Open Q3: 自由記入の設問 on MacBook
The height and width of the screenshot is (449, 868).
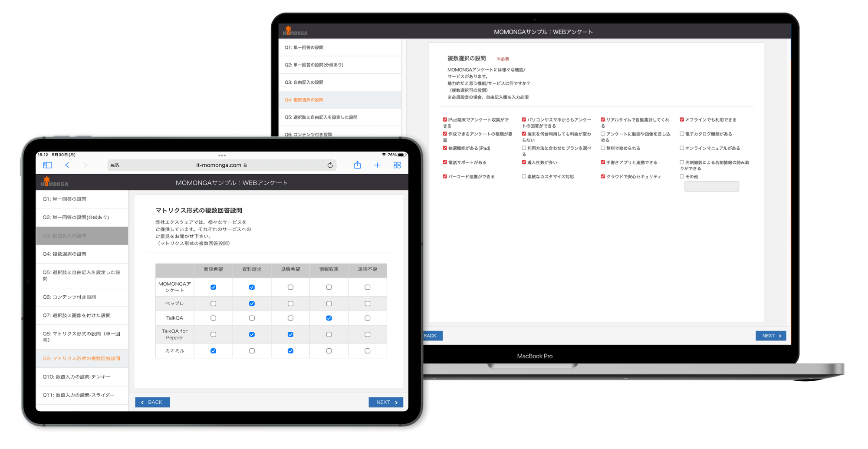coord(340,82)
